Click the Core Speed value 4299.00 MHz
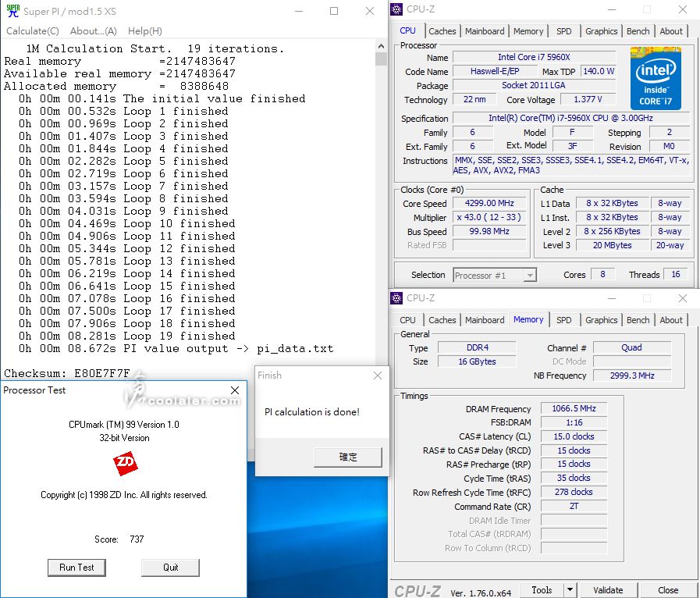The width and height of the screenshot is (700, 598). [x=489, y=203]
